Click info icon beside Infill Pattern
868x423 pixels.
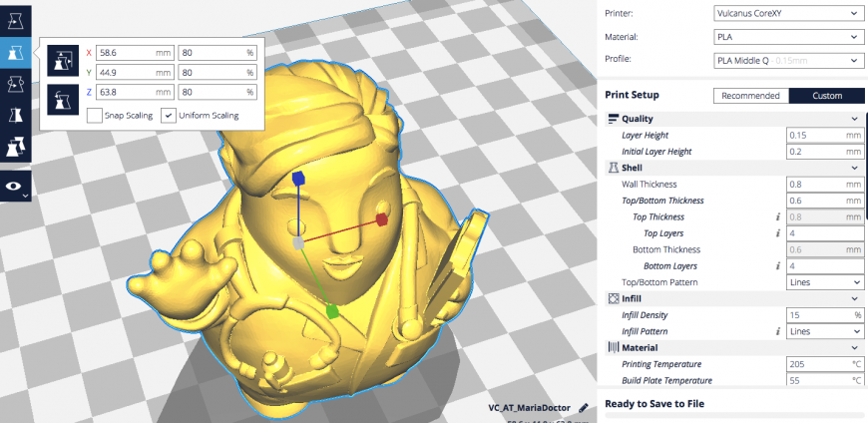778,331
